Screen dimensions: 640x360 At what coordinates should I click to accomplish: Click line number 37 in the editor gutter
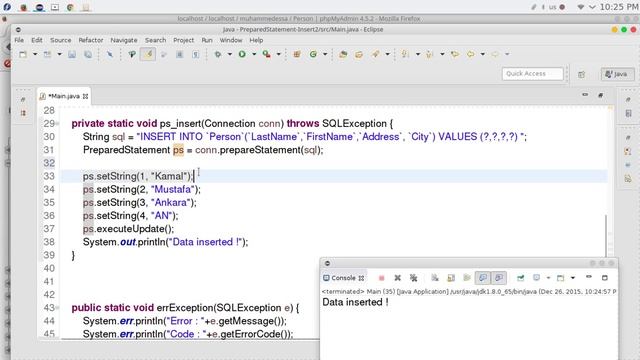[x=49, y=229]
